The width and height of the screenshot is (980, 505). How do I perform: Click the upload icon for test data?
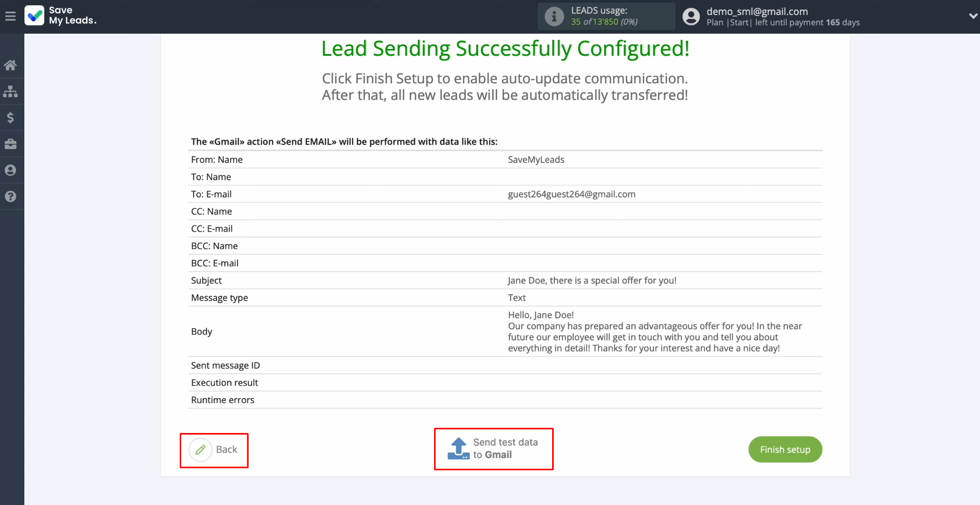(x=458, y=449)
